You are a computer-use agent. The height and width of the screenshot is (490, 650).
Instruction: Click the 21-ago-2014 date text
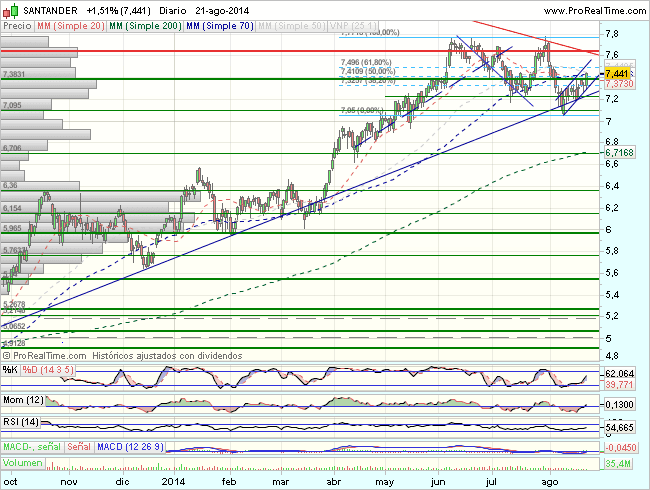pos(222,11)
